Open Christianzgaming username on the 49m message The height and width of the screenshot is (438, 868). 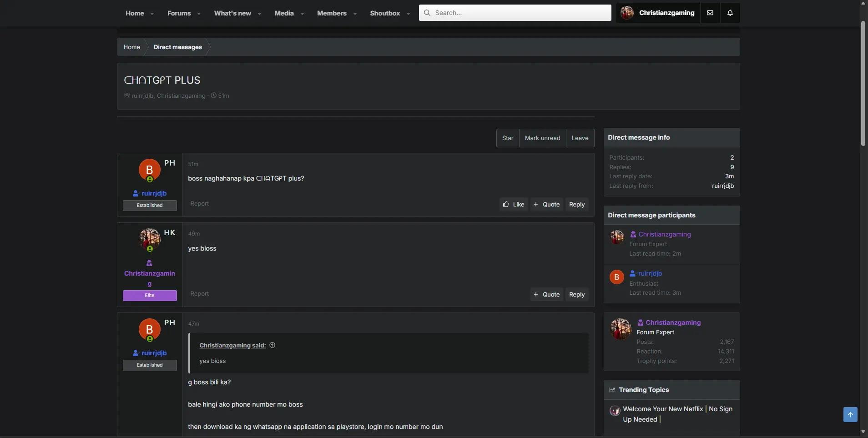150,278
